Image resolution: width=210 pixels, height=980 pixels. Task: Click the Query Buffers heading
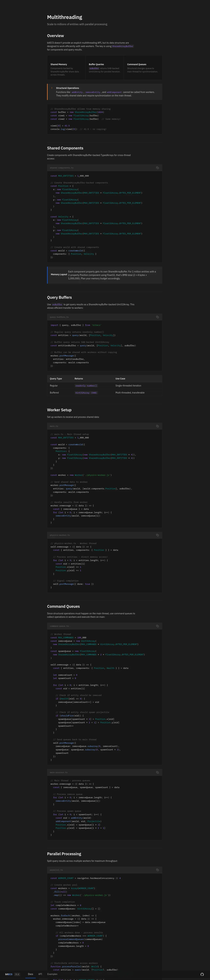point(60,297)
